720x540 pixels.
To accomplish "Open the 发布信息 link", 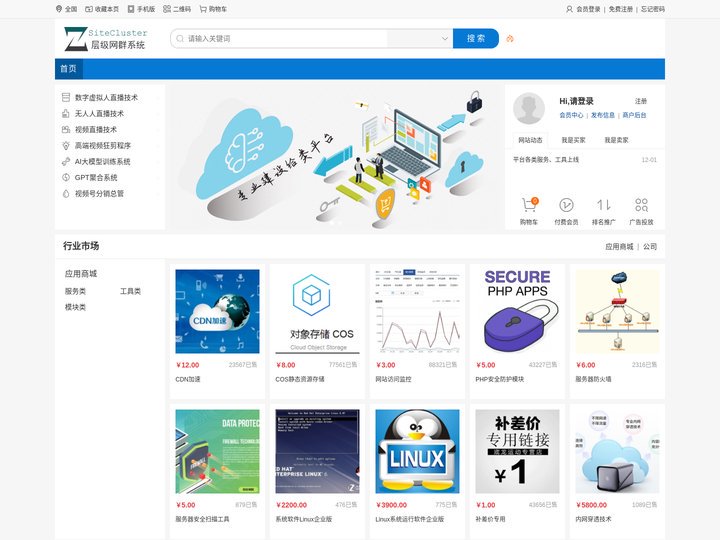I will 602,115.
